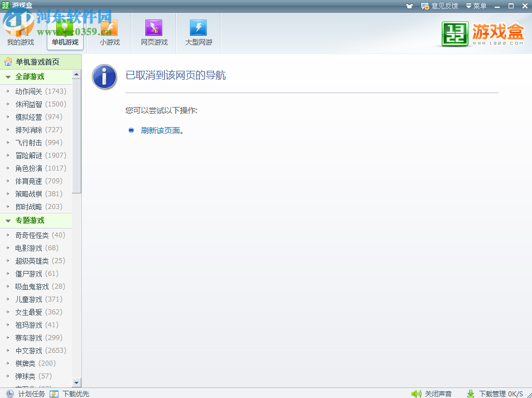Open the 菜单 dropdown in title bar
The height and width of the screenshot is (398, 532).
(475, 6)
